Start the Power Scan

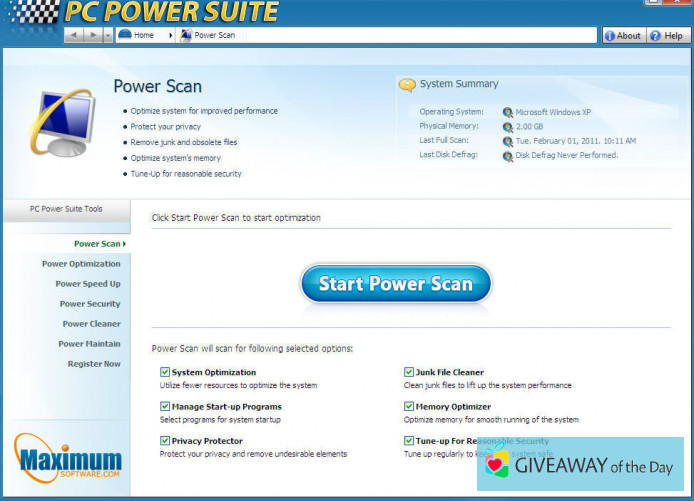[x=396, y=284]
